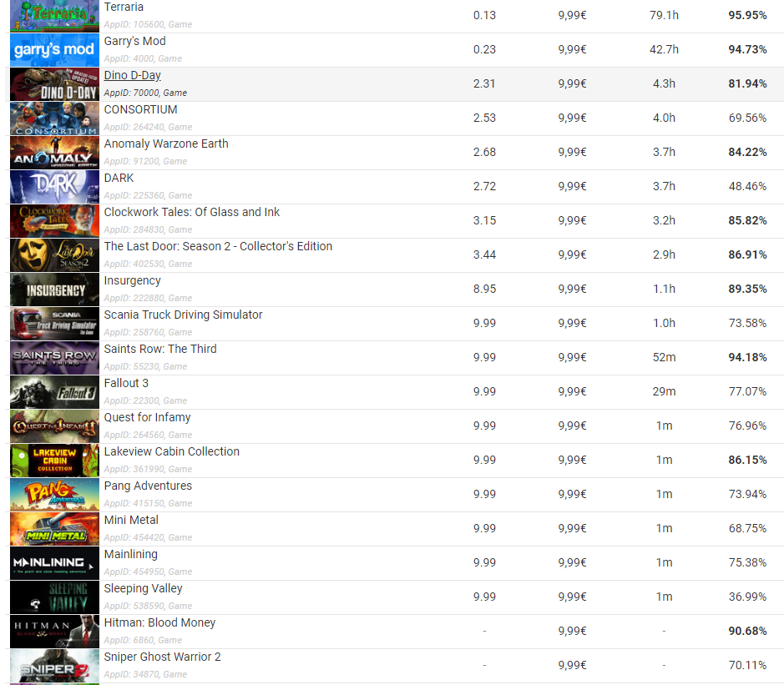Select the Saints Row: The Third thumbnail
The height and width of the screenshot is (685, 784).
(x=54, y=358)
